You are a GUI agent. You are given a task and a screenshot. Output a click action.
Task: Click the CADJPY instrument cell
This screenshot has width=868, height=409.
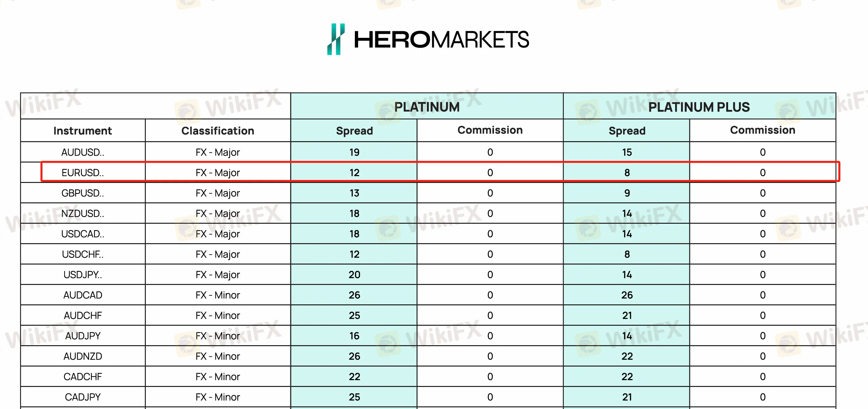83,397
